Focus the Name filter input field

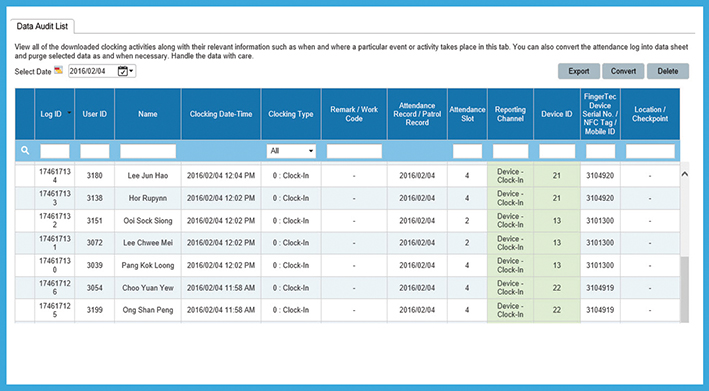pos(148,151)
